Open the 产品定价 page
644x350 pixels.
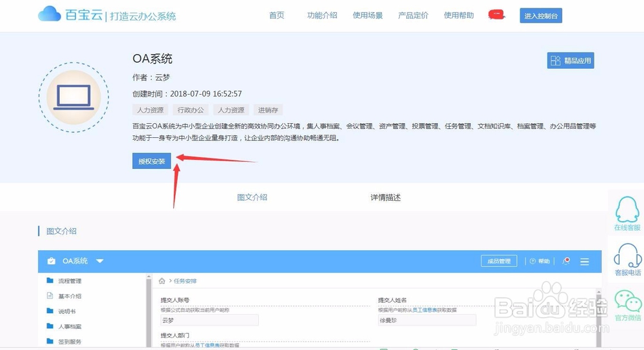click(x=413, y=15)
